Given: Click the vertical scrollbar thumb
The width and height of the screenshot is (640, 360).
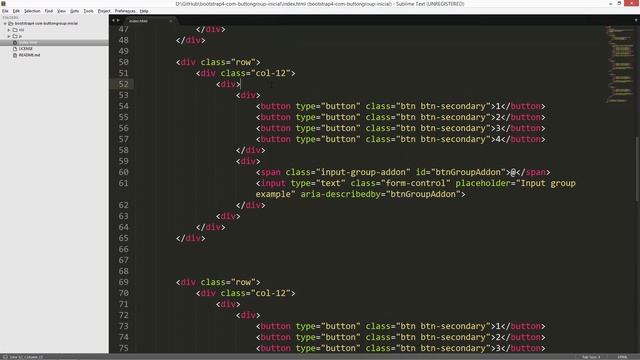Looking at the screenshot, I should (x=637, y=168).
